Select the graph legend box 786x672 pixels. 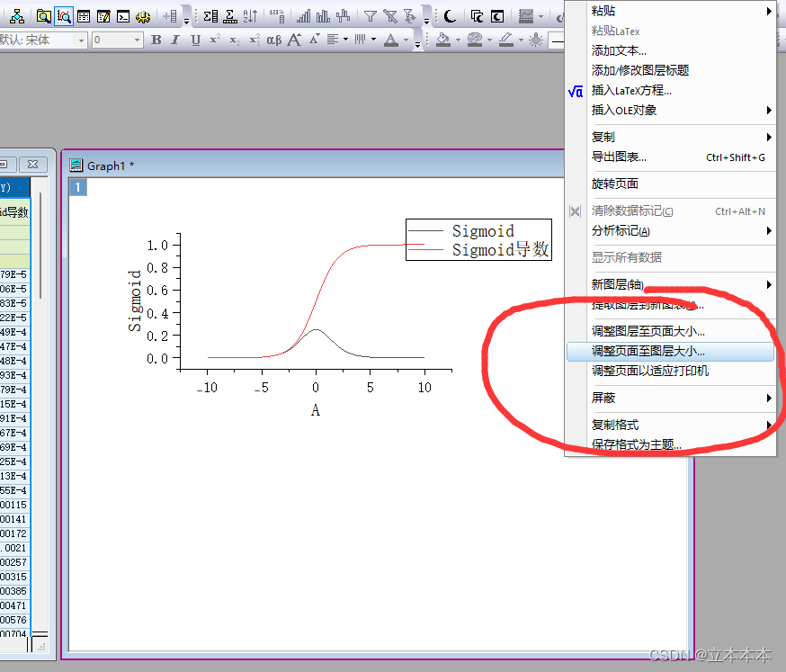tap(478, 239)
